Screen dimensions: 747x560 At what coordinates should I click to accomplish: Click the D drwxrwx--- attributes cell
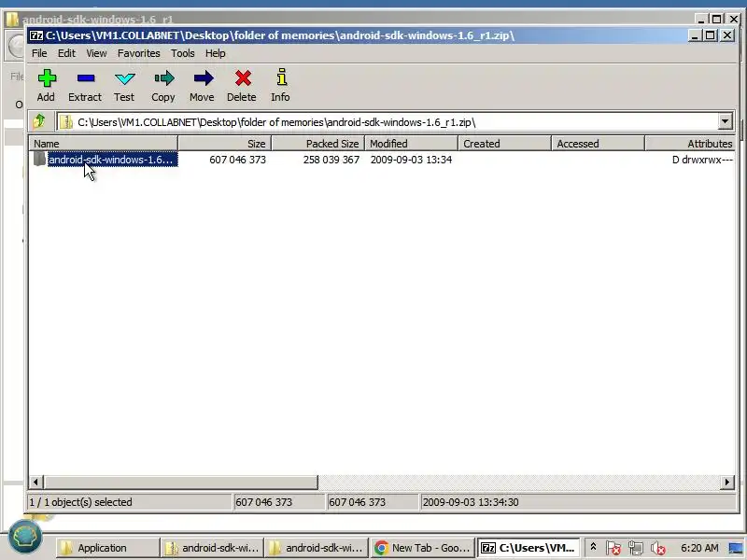coord(702,160)
